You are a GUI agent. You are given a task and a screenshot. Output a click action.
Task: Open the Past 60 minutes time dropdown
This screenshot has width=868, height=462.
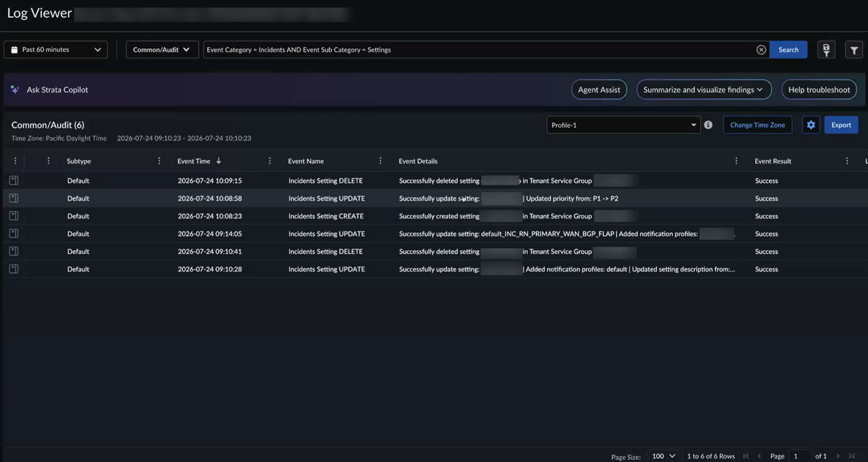tap(55, 50)
